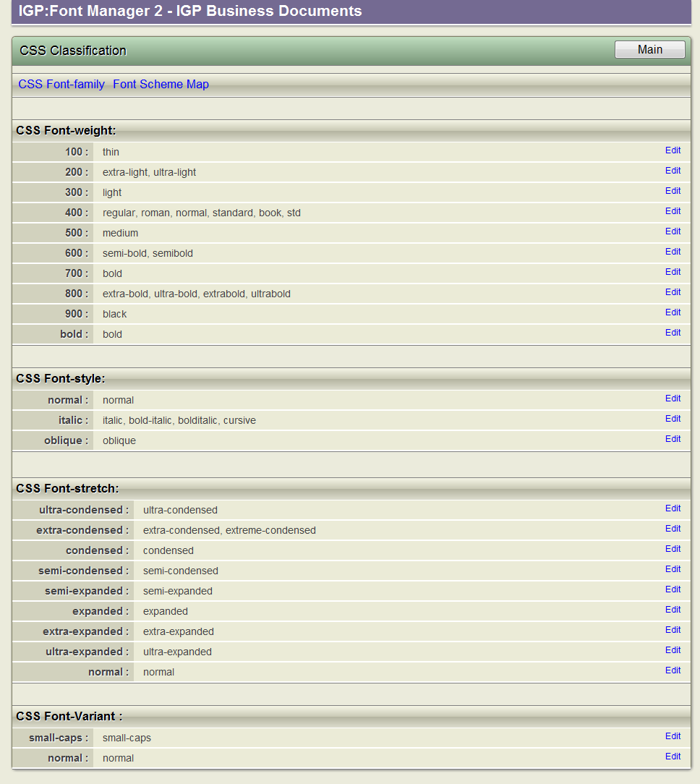Select the 'semi-bold, semibold' value text
This screenshot has height=784, width=700.
(148, 254)
